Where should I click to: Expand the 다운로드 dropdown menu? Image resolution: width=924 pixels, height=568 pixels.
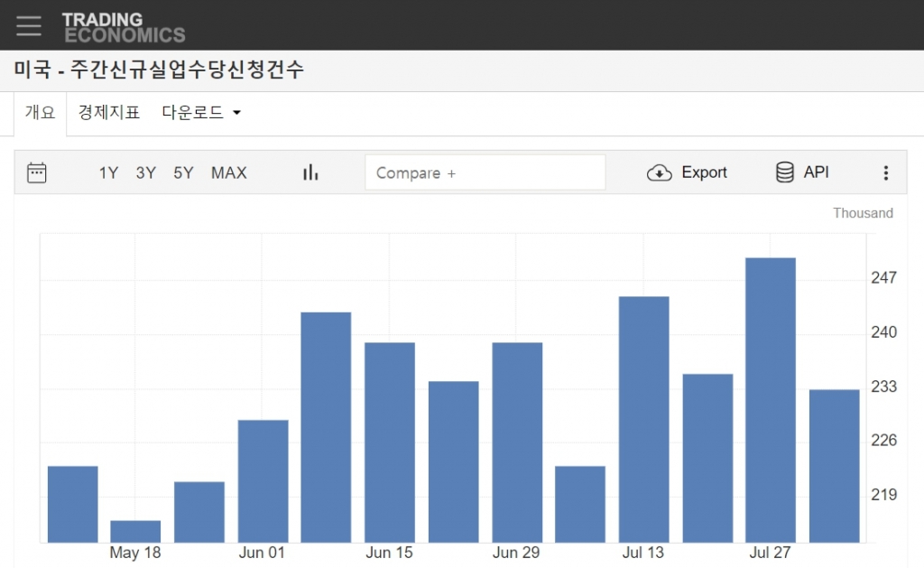pos(201,113)
